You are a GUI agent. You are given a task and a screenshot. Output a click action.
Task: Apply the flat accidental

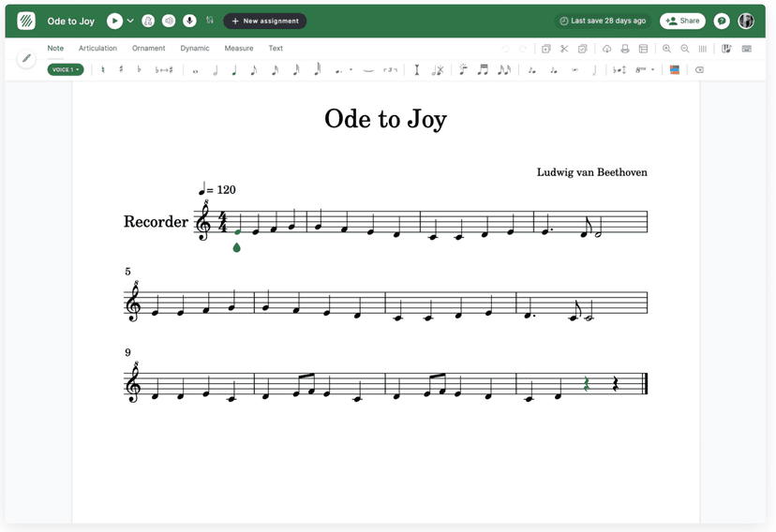139,69
